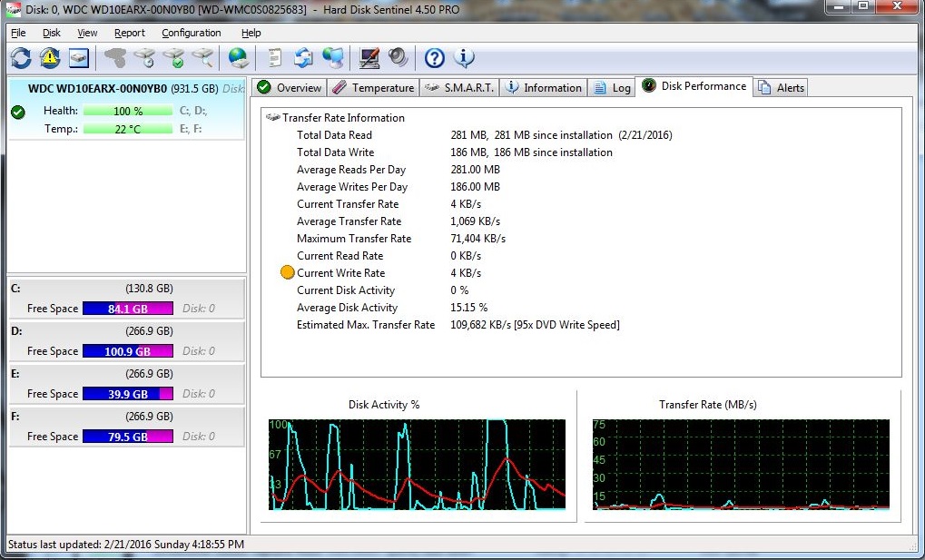Switch to the Overview tab
Image resolution: width=925 pixels, height=560 pixels.
point(289,87)
